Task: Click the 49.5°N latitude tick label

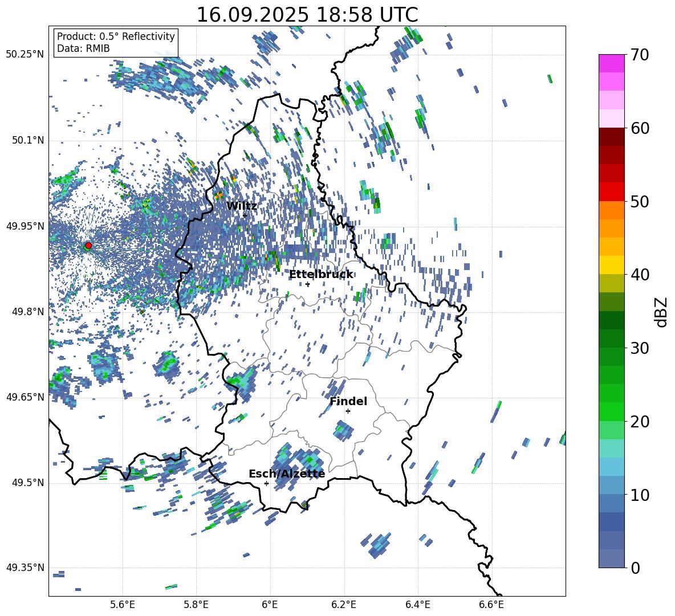Action: pos(28,483)
